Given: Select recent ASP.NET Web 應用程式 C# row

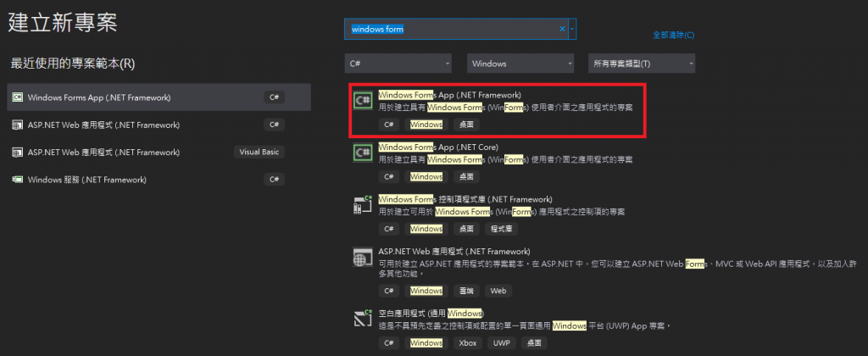Looking at the screenshot, I should coord(159,125).
